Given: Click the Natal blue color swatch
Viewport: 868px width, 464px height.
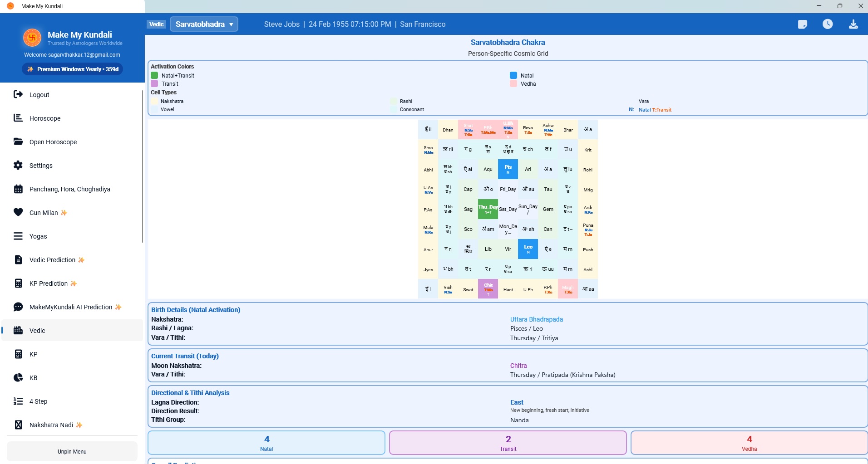Looking at the screenshot, I should [513, 75].
